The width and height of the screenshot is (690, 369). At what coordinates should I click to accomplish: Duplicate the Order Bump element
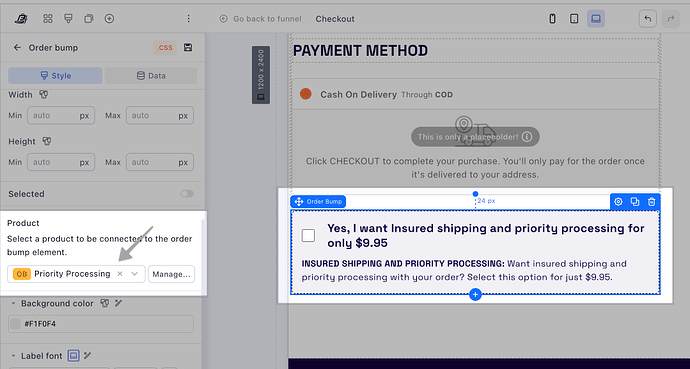tap(635, 201)
